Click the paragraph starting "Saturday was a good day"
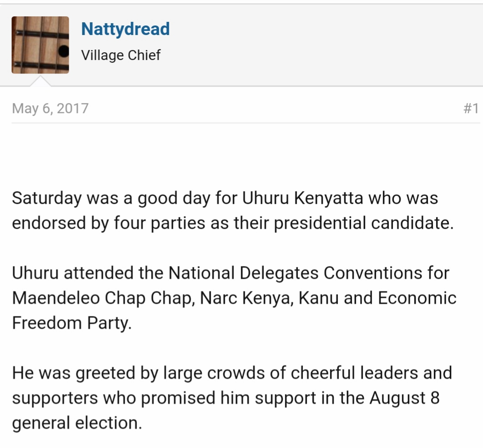This screenshot has height=448, width=483. pos(233,210)
